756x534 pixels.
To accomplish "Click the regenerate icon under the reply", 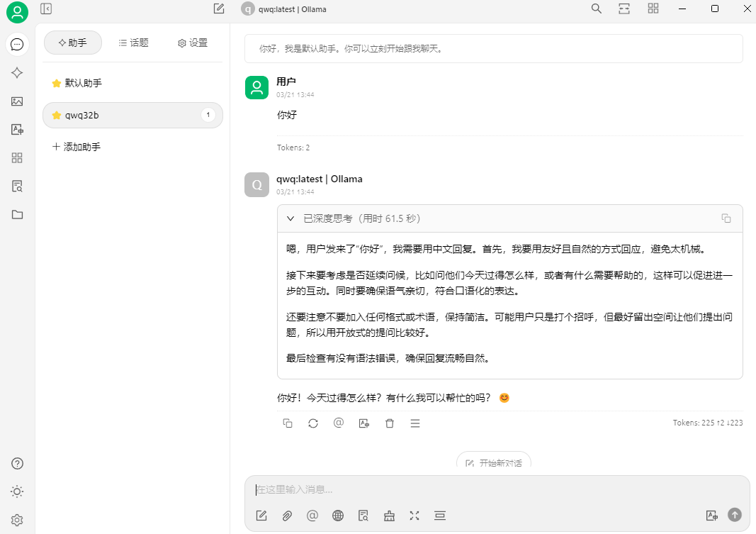I will 313,423.
